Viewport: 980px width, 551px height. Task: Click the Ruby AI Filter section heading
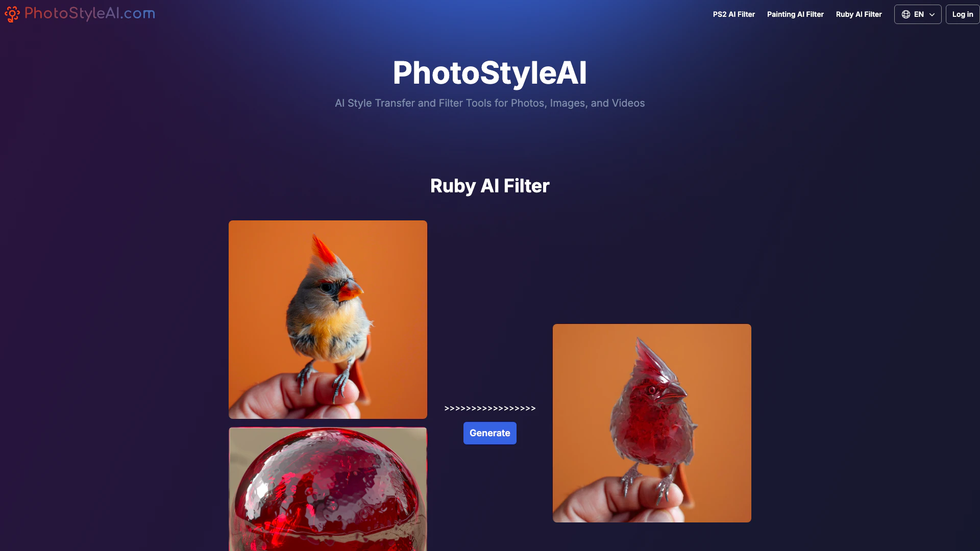(x=489, y=186)
